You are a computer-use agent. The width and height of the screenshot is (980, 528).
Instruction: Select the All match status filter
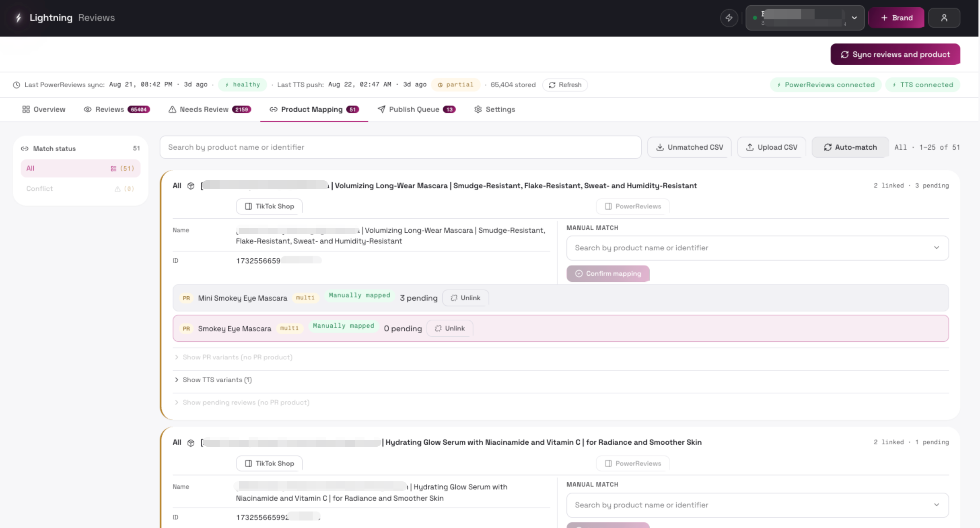pyautogui.click(x=80, y=168)
